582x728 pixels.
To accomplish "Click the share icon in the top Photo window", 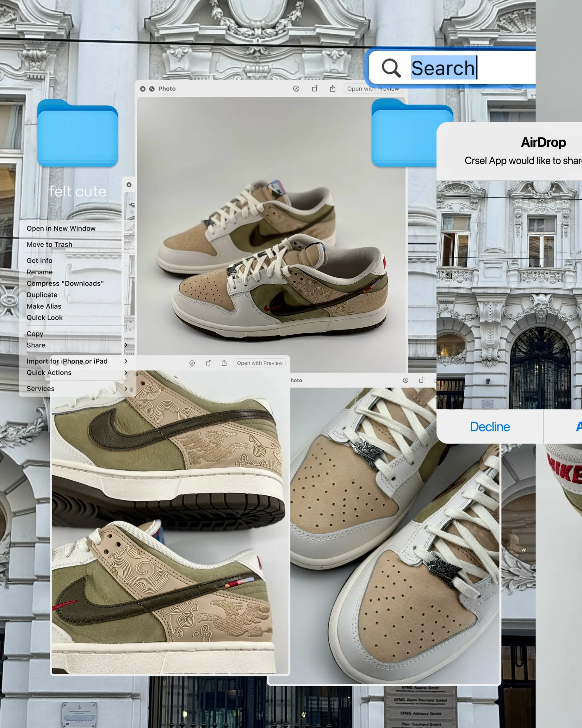I will point(333,88).
